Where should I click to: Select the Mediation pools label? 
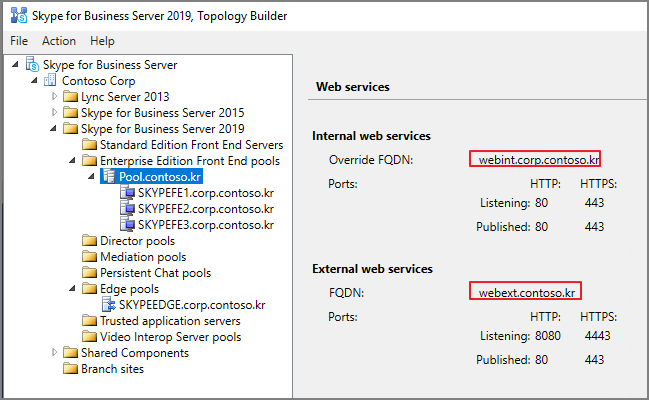[143, 257]
